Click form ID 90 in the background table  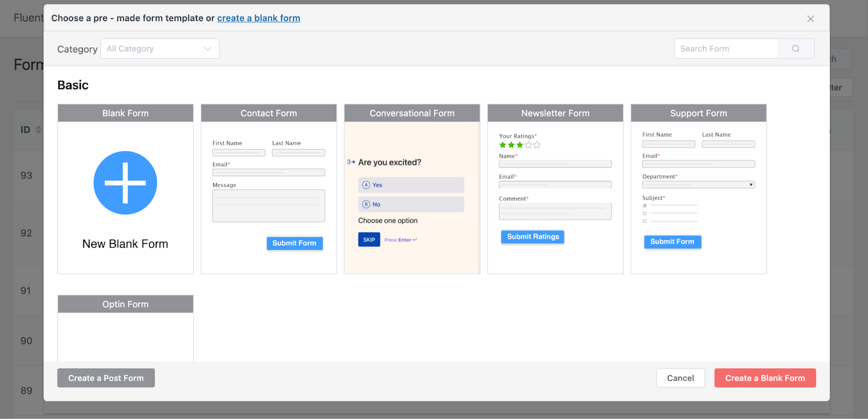[27, 341]
